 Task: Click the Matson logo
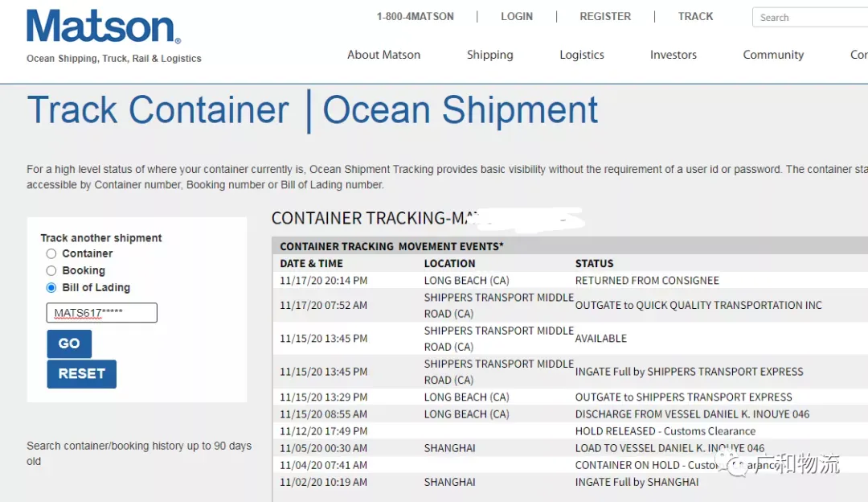tap(104, 27)
